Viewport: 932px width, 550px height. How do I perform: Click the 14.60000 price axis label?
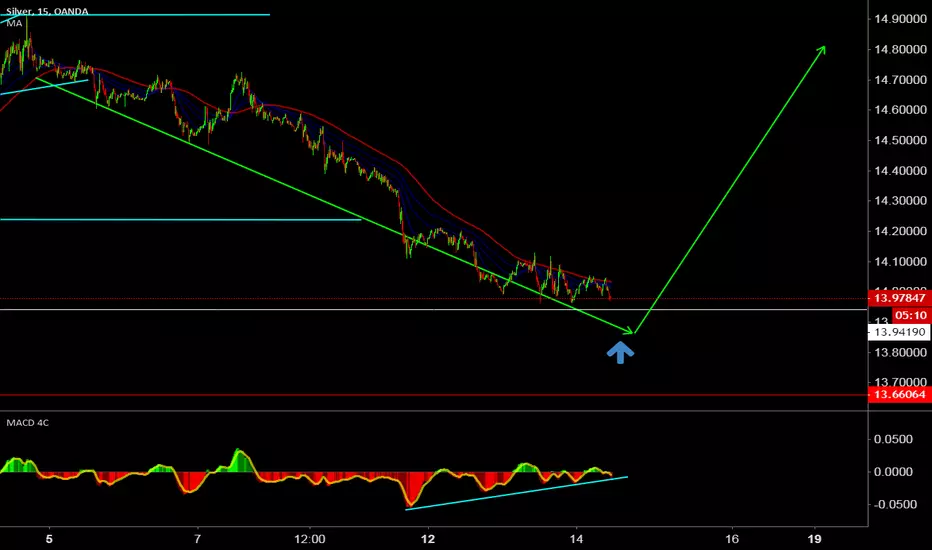900,109
